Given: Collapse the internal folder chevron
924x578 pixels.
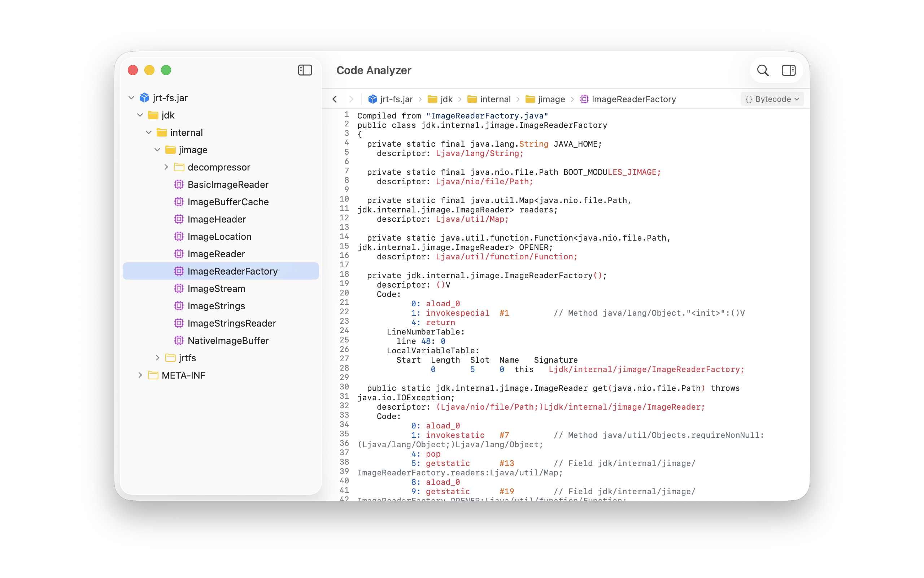Looking at the screenshot, I should tap(149, 133).
